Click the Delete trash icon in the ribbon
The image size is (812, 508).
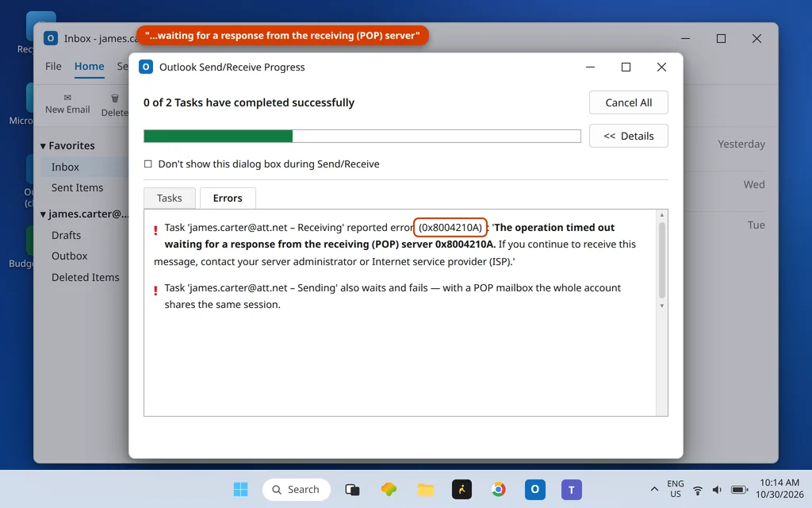coord(115,98)
